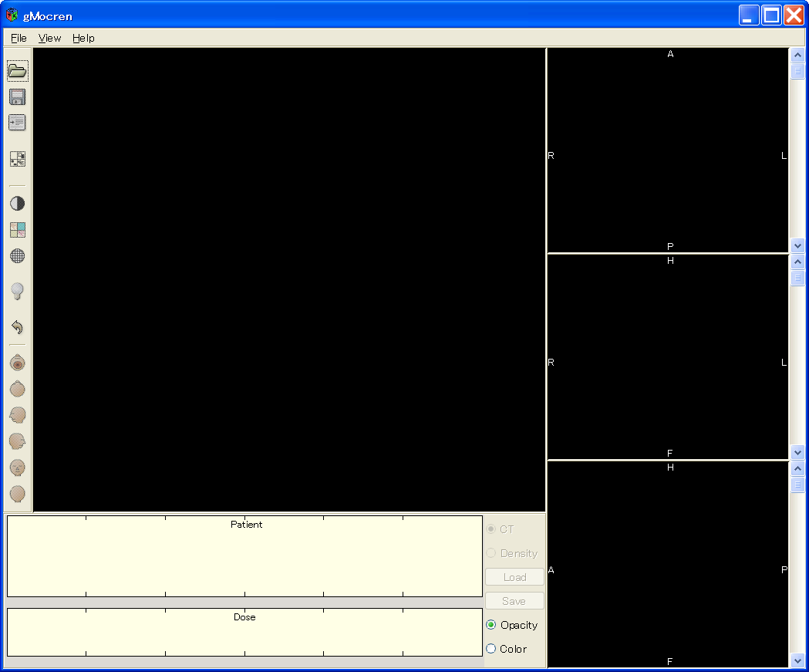The height and width of the screenshot is (672, 809).
Task: Click up arrow of middle-right view scrollbar
Action: 797,262
